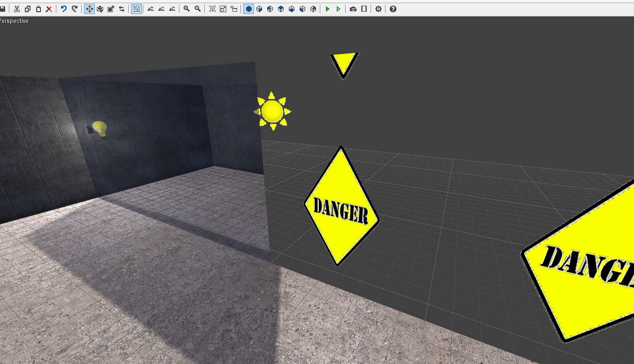The width and height of the screenshot is (634, 364).
Task: Open settings via the gear icon
Action: pos(379,9)
